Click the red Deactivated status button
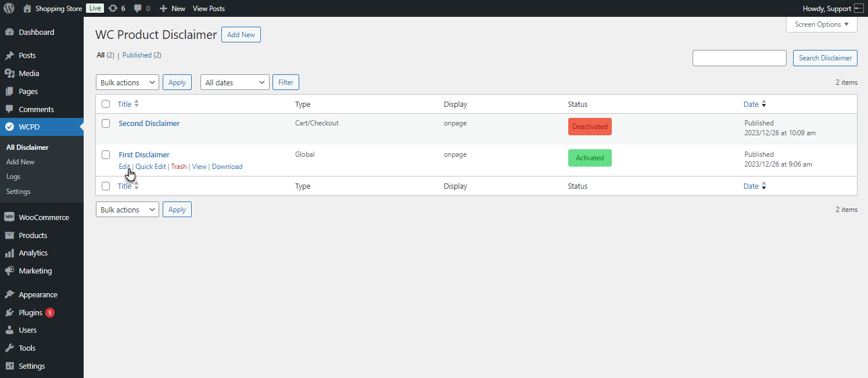The height and width of the screenshot is (378, 868). point(590,127)
